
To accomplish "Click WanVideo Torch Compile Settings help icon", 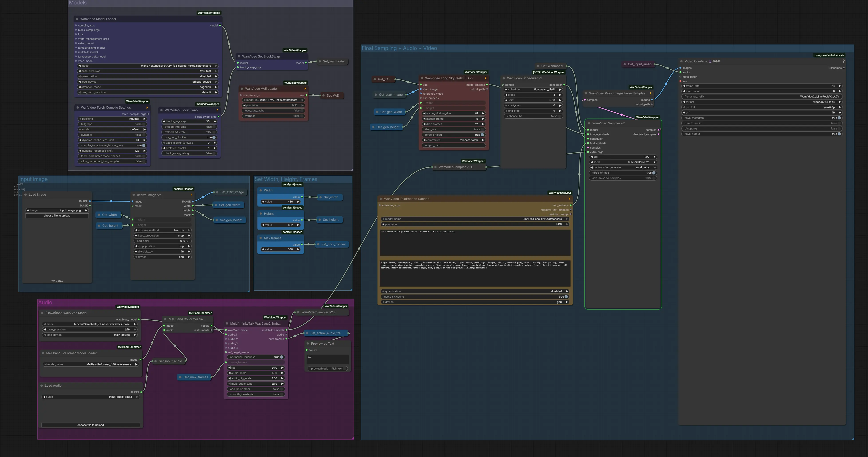I will click(x=147, y=107).
